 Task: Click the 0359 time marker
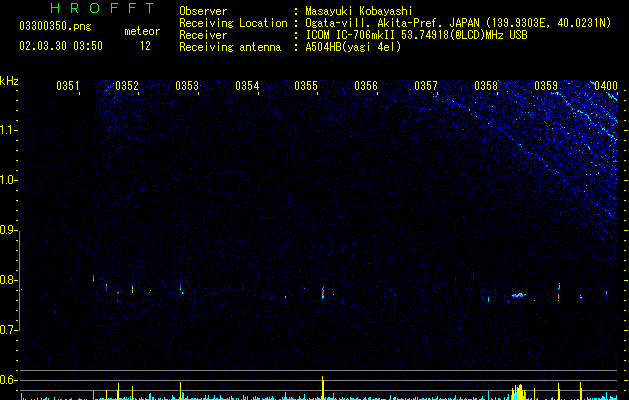pyautogui.click(x=546, y=86)
